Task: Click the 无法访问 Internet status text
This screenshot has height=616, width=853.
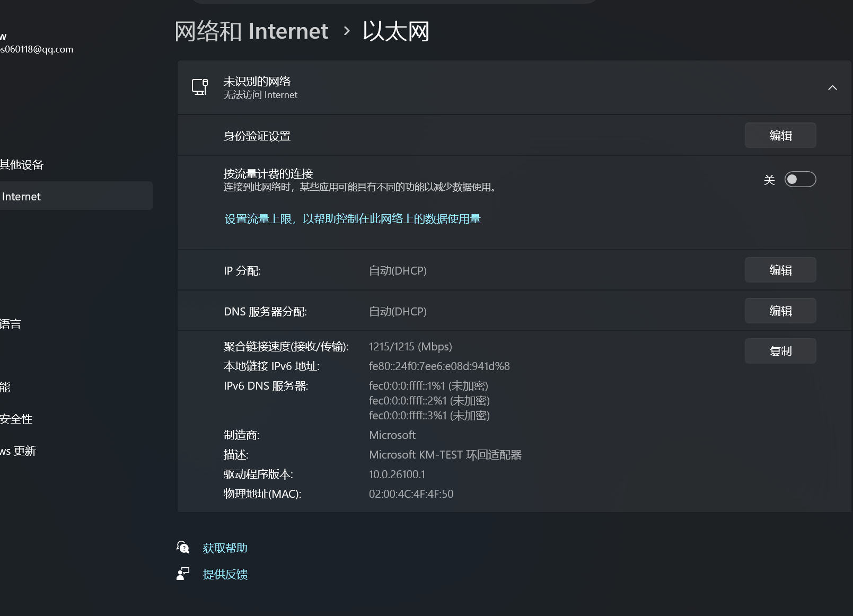Action: [260, 95]
